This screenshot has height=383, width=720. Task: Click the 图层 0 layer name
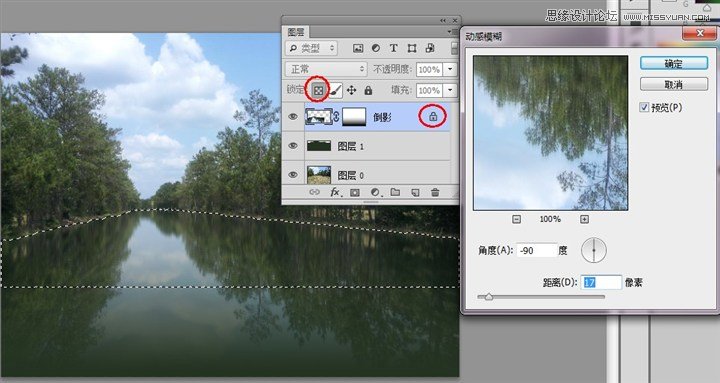(x=351, y=175)
